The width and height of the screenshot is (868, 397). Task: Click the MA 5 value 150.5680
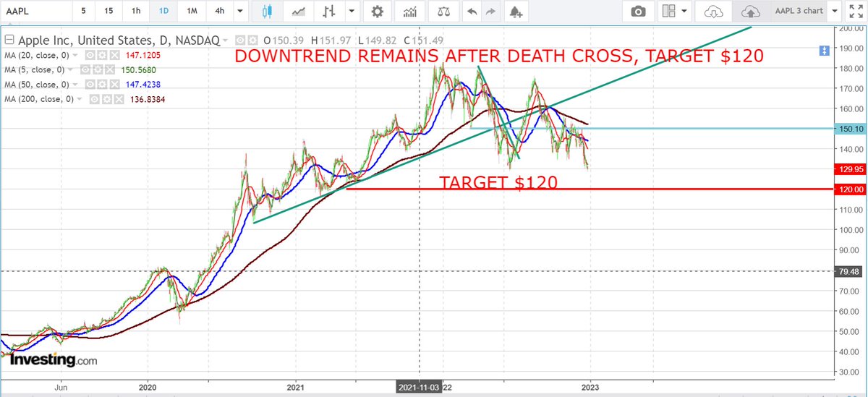tap(139, 70)
